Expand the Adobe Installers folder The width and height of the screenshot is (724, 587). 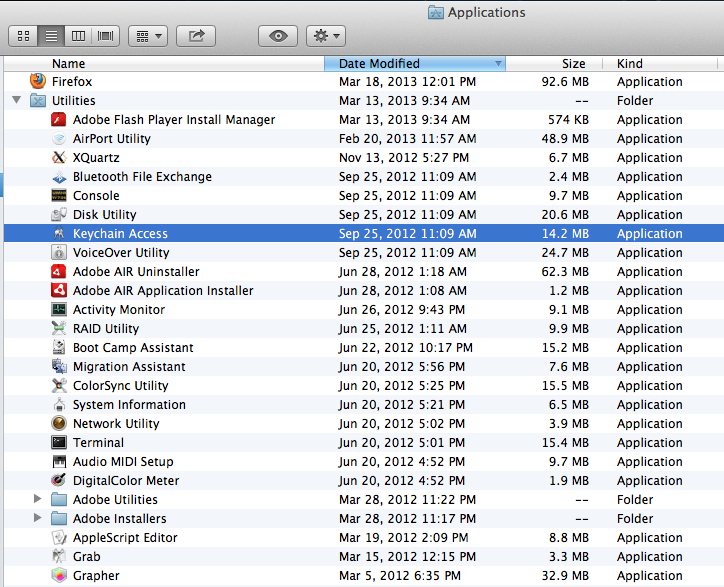pyautogui.click(x=37, y=518)
